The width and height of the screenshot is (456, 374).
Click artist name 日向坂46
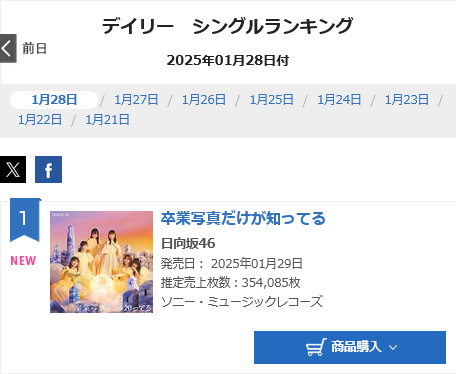[x=188, y=244]
